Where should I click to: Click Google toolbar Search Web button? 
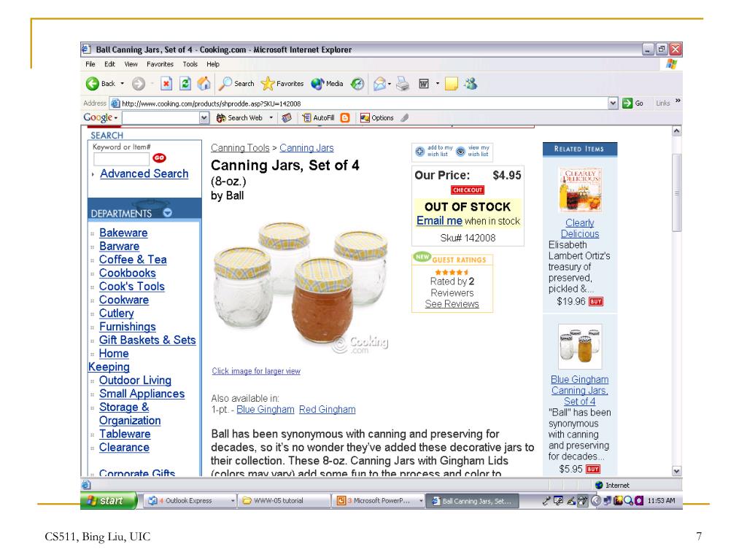point(239,117)
